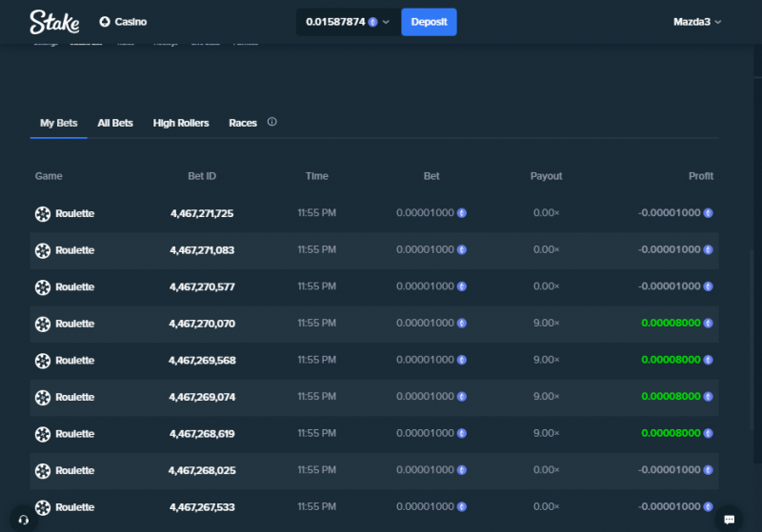
Task: Open bet ID 4,467,271,083
Action: (x=202, y=250)
